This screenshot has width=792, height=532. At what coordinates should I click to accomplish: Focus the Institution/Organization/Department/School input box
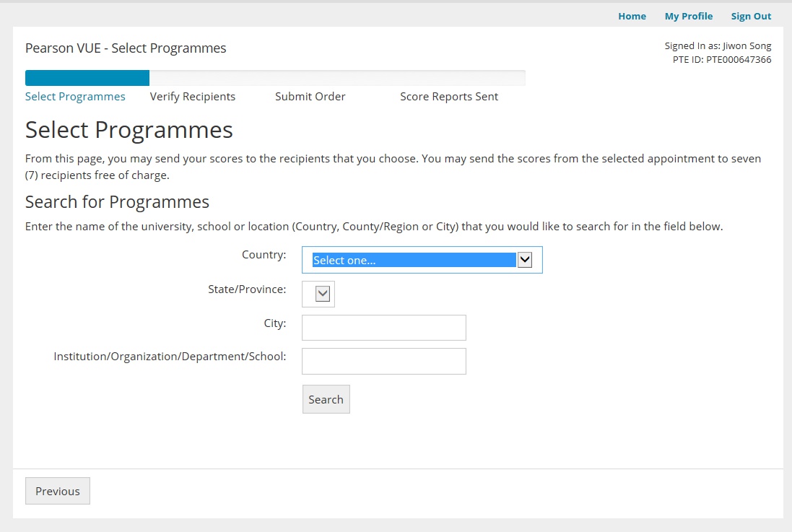click(383, 362)
